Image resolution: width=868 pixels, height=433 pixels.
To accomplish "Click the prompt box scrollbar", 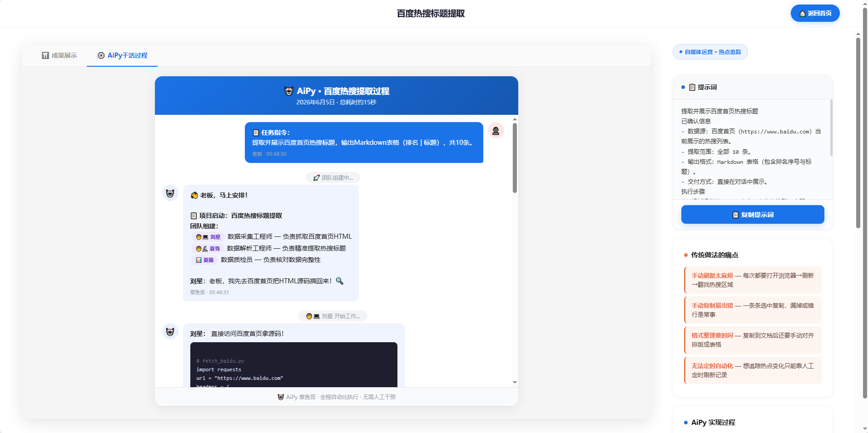I will click(831, 128).
